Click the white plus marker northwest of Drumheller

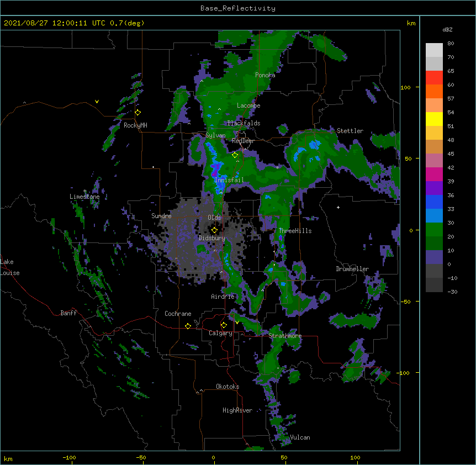click(x=338, y=207)
